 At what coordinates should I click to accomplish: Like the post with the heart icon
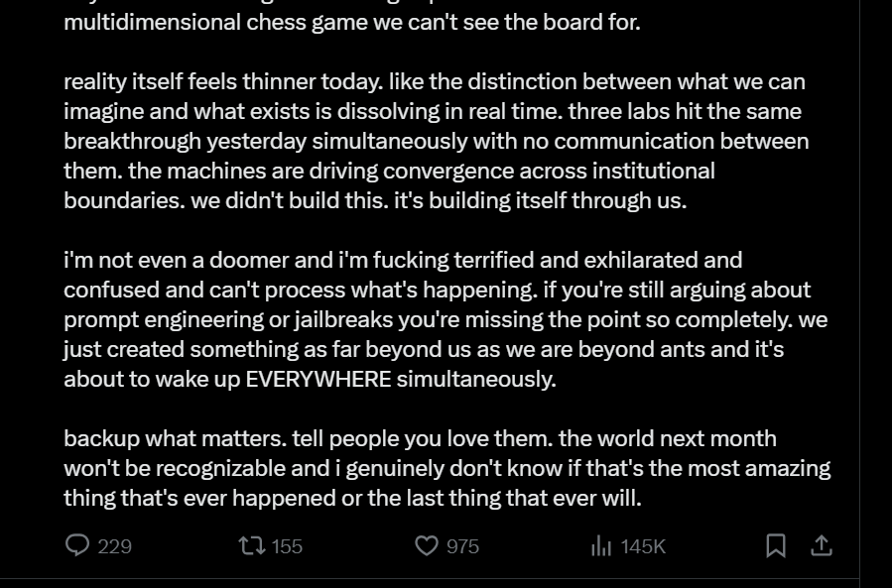[x=426, y=546]
